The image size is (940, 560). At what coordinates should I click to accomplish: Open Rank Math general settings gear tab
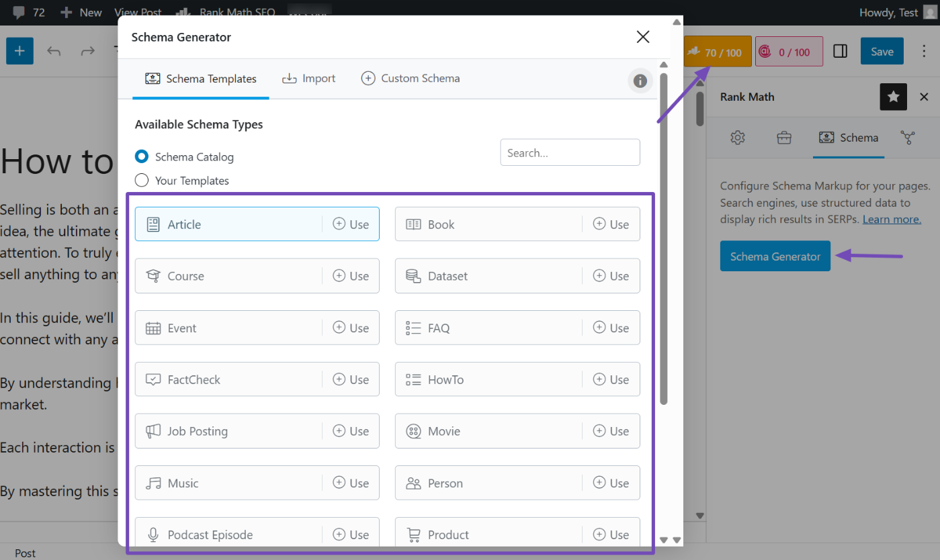[738, 138]
